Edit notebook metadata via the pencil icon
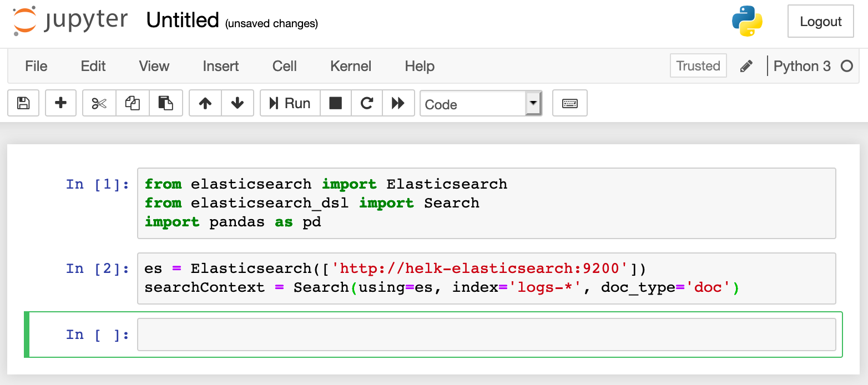Image resolution: width=868 pixels, height=385 pixels. click(746, 65)
